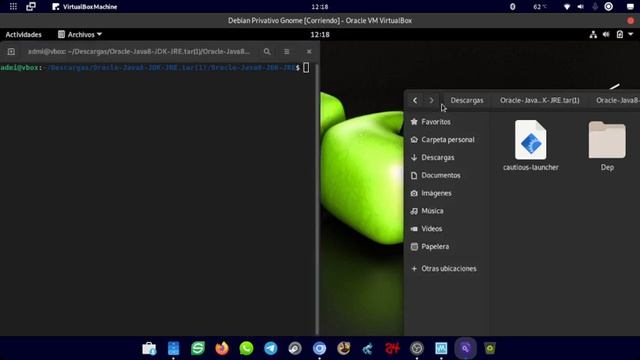Open the red lettering app in dock
This screenshot has width=640, height=360.
point(392,348)
